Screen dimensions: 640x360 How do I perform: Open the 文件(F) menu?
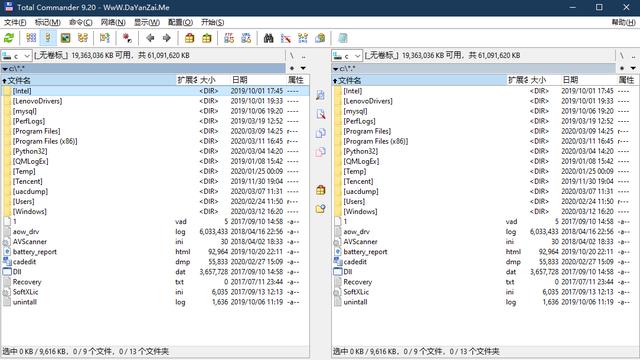click(15, 22)
